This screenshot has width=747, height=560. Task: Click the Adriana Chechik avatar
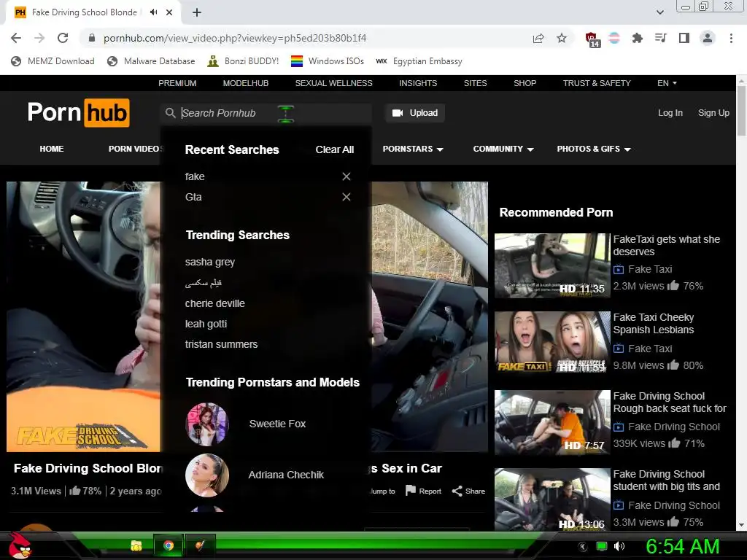point(206,475)
